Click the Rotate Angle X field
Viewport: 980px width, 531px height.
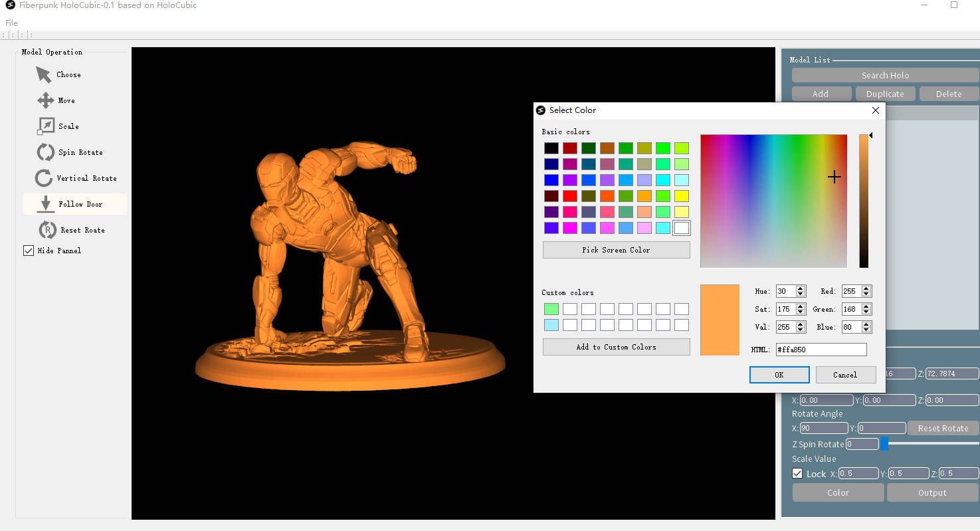pos(824,428)
